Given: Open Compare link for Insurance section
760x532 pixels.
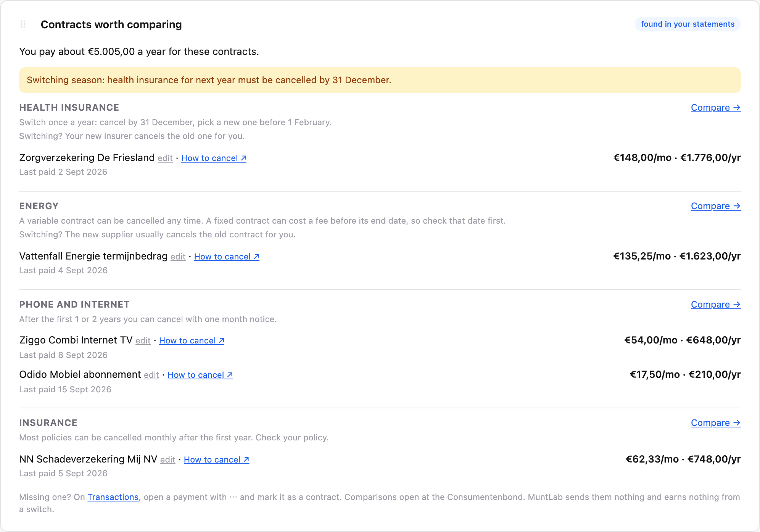Looking at the screenshot, I should 715,423.
